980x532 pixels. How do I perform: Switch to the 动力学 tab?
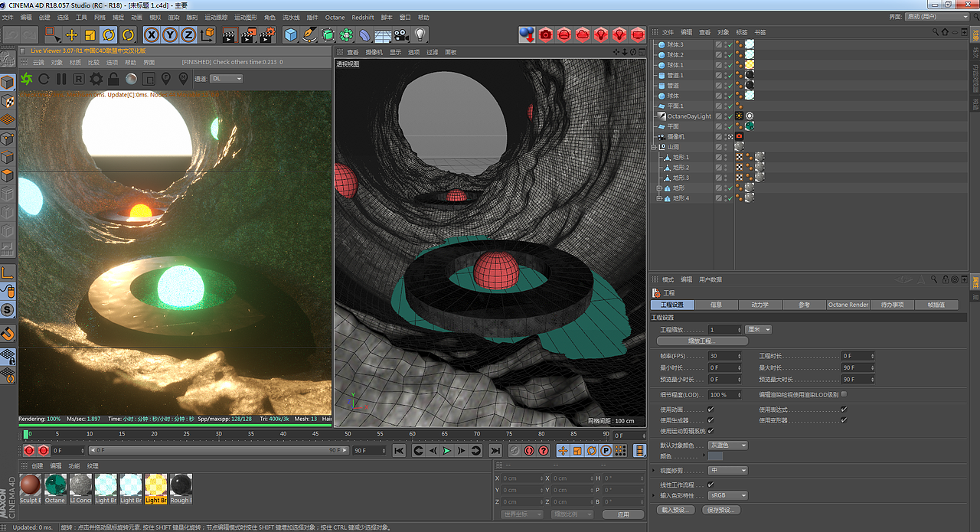(x=759, y=305)
